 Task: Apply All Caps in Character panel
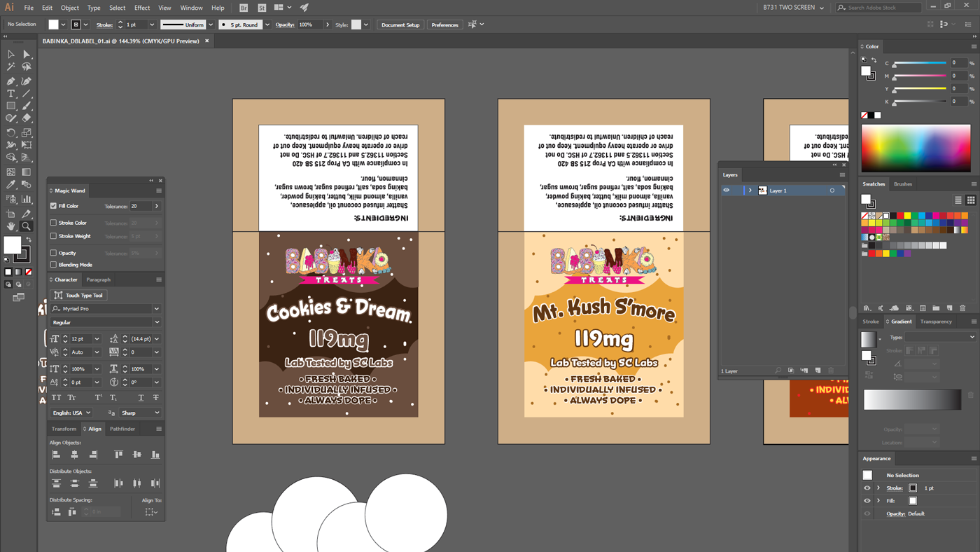coord(56,397)
